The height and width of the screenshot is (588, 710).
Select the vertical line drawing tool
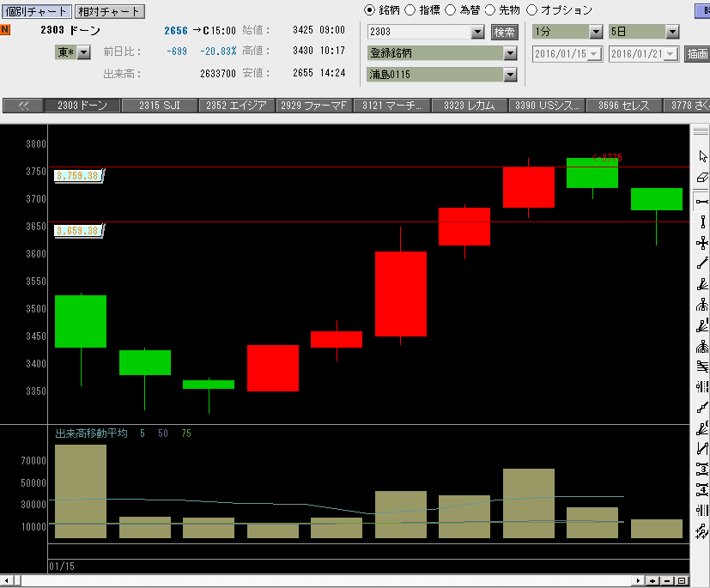[702, 221]
